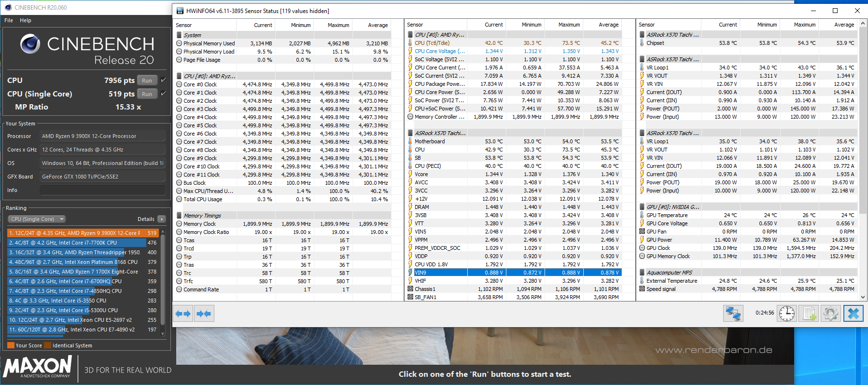This screenshot has width=868, height=385.
Task: Click the HWiNFO64 title bar icon
Action: click(180, 11)
